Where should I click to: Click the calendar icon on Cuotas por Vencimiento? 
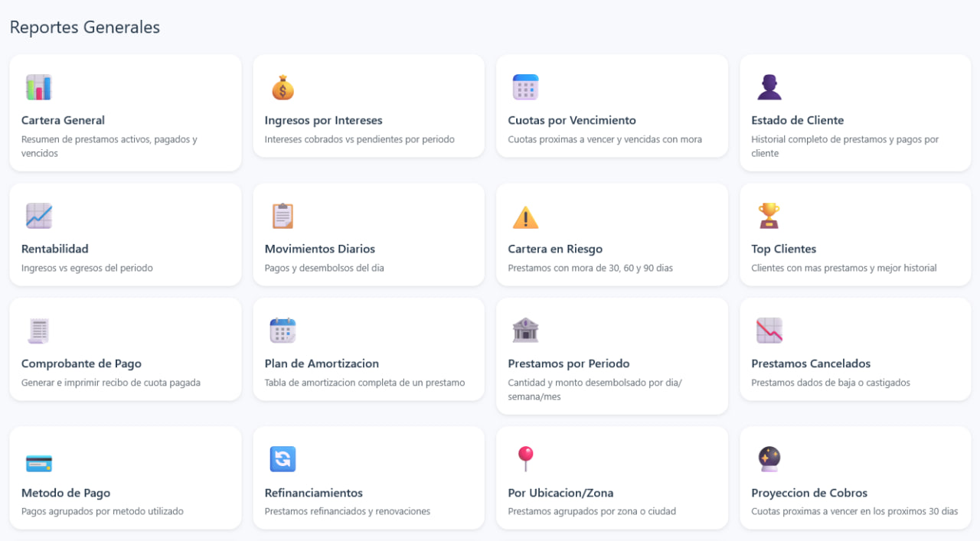(x=525, y=87)
